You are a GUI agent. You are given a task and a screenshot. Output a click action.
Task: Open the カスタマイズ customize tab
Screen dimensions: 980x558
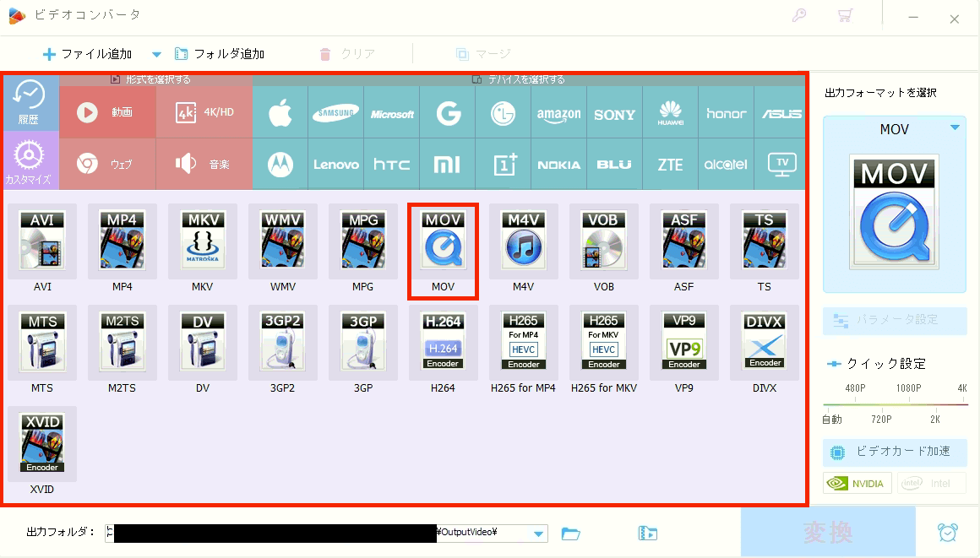[x=30, y=160]
